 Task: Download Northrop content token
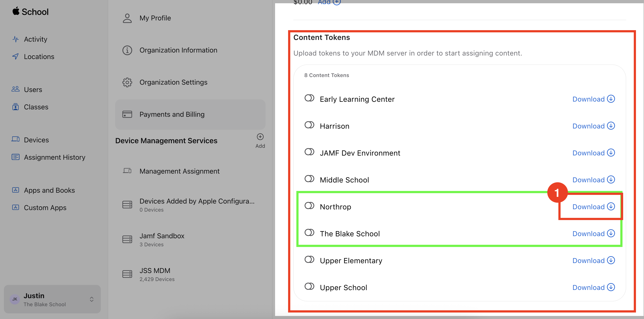point(594,207)
